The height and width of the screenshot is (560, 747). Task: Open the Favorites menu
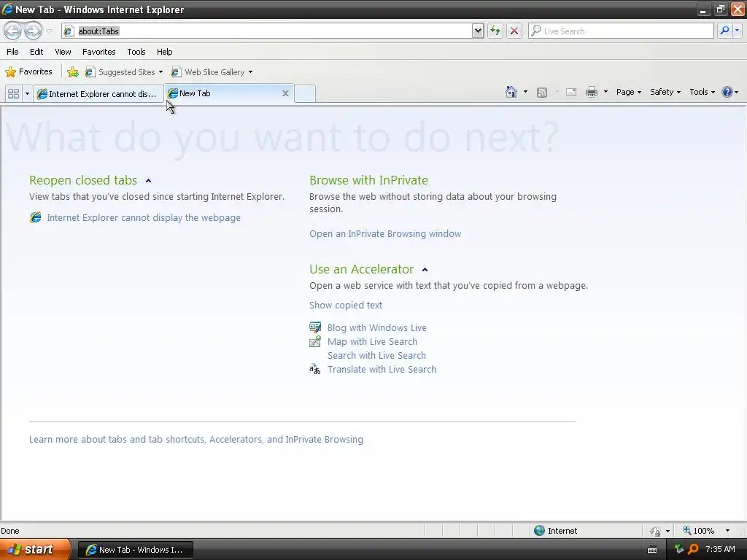(x=99, y=52)
